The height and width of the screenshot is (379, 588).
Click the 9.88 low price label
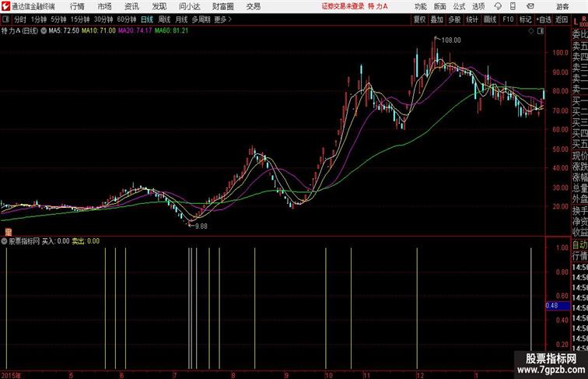pos(201,226)
